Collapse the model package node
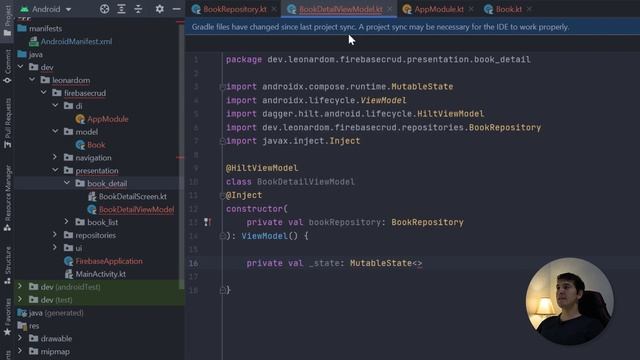This screenshot has width=640, height=360. (x=56, y=132)
